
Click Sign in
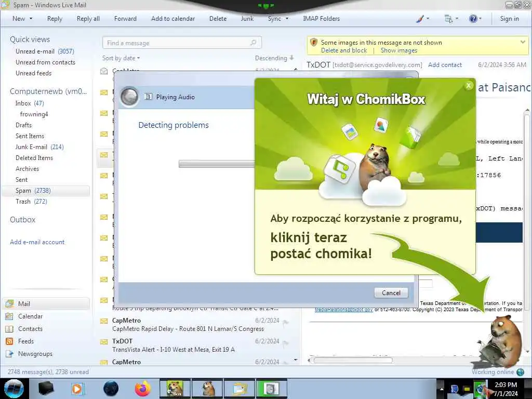509,19
